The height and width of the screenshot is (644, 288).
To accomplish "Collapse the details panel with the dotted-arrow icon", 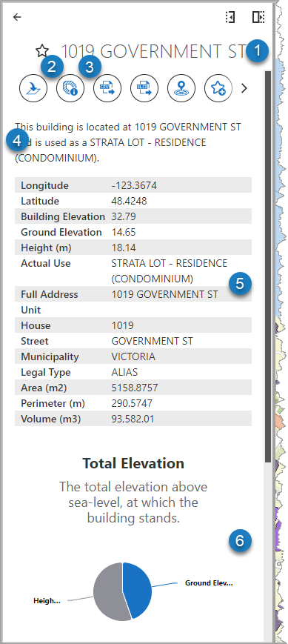I will click(230, 17).
